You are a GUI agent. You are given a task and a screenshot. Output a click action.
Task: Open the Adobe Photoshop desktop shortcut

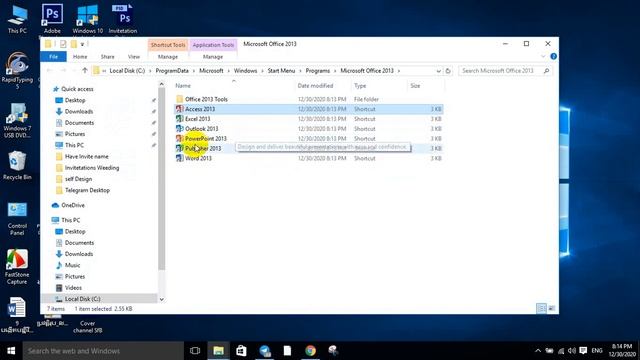tap(52, 18)
